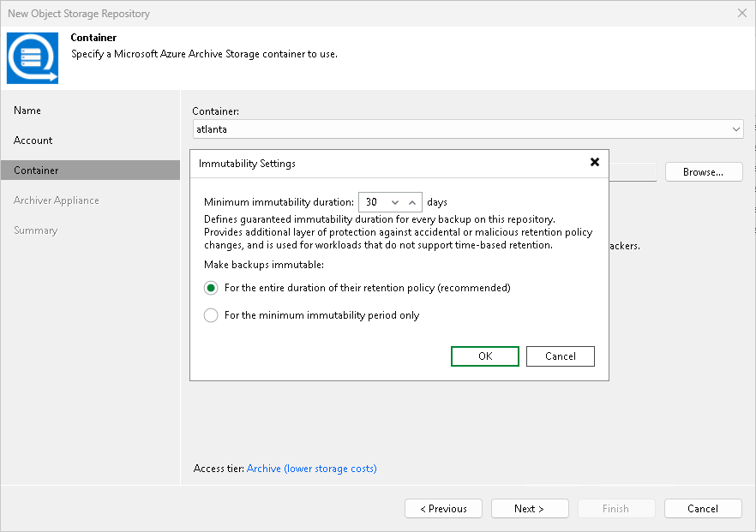Close the Immutability Settings dialog
756x532 pixels.
[595, 162]
